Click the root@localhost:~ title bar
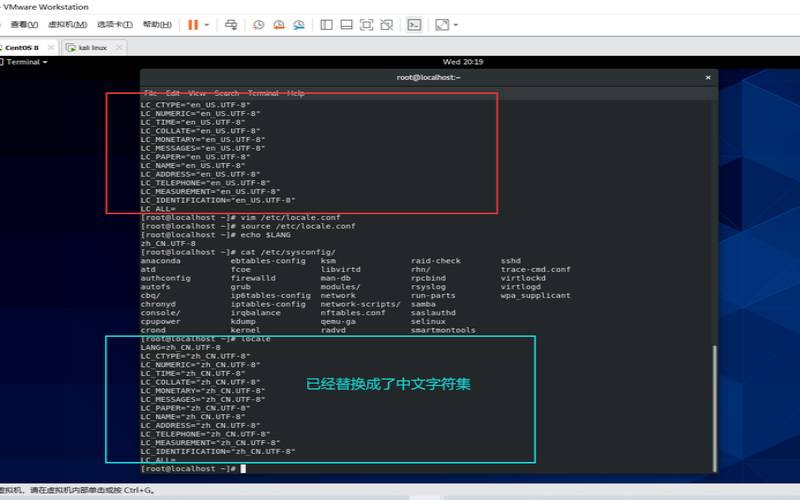 point(429,78)
